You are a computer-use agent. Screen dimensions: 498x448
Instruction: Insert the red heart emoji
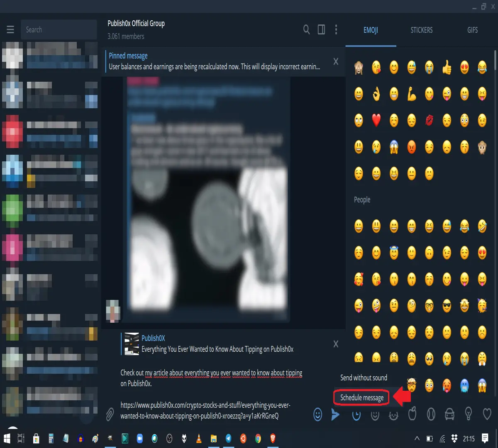376,121
